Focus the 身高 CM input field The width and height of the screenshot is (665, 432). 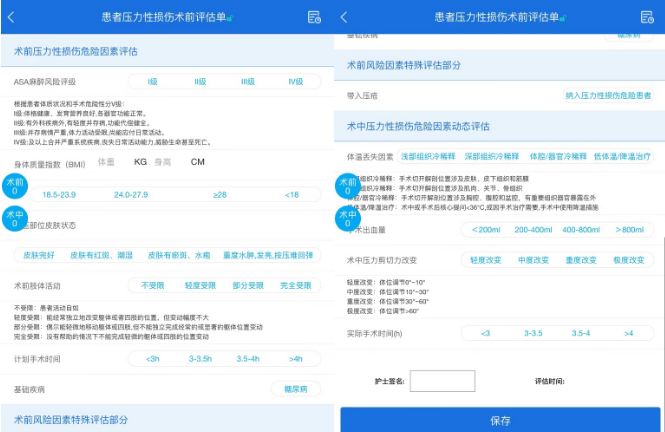pyautogui.click(x=163, y=162)
